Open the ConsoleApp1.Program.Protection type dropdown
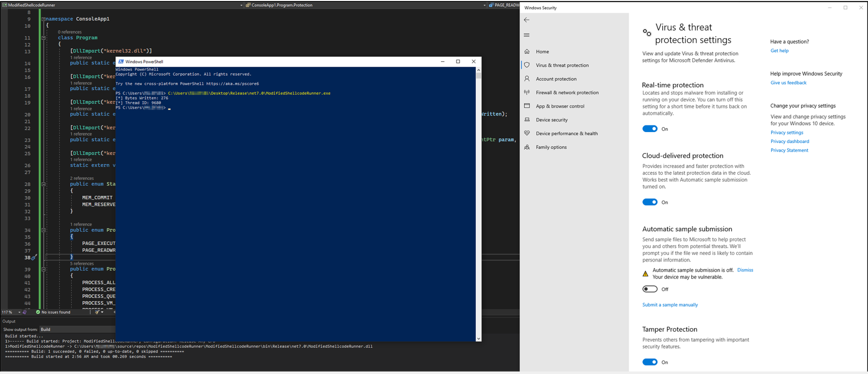This screenshot has height=374, width=868. click(485, 5)
